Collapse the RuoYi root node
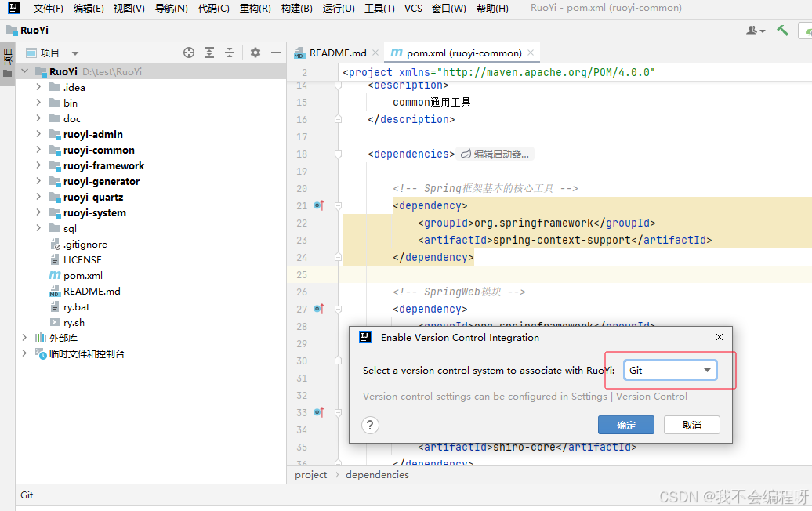 (x=25, y=71)
